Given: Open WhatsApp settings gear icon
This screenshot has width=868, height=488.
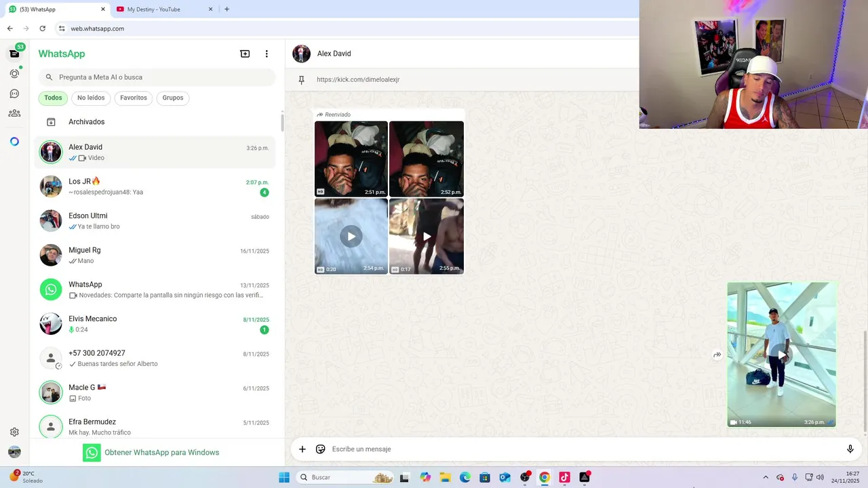Looking at the screenshot, I should [x=14, y=432].
